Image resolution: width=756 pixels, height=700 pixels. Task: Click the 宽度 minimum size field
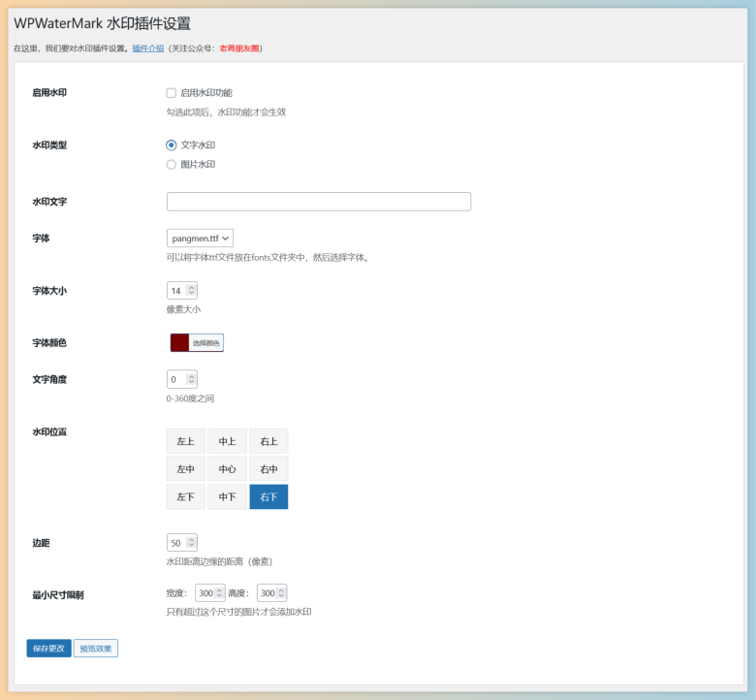pyautogui.click(x=209, y=593)
